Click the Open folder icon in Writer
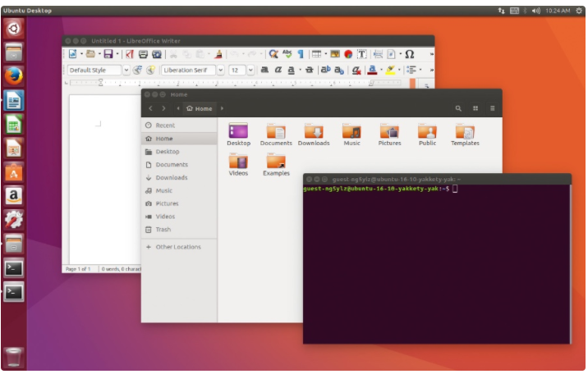The height and width of the screenshot is (374, 588). (x=90, y=54)
